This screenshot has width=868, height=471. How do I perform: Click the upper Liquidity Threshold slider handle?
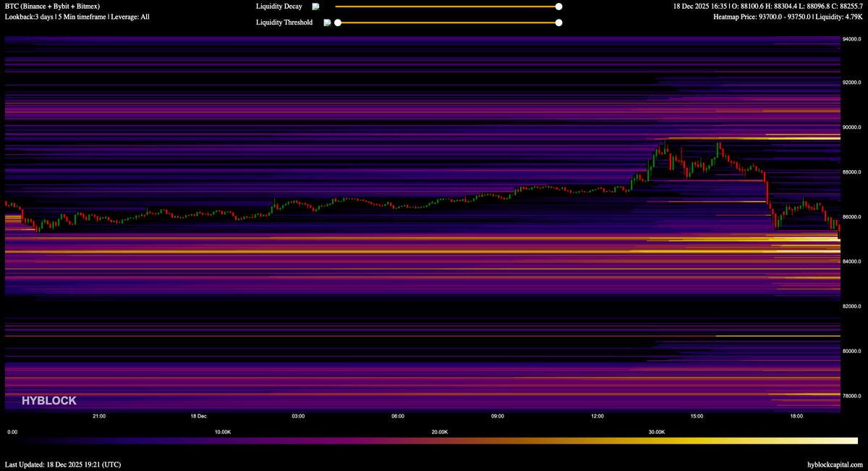click(x=558, y=22)
